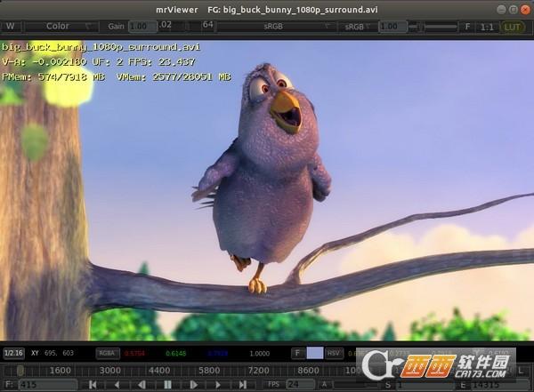Click the 1:1 zoom button
The width and height of the screenshot is (534, 392).
tap(488, 27)
